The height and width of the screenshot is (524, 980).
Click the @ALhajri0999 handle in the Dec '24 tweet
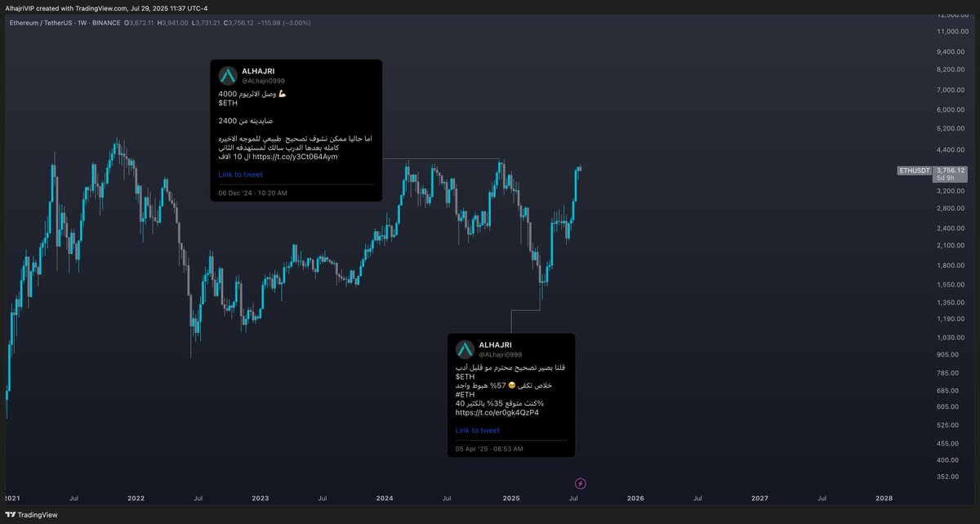pyautogui.click(x=263, y=81)
